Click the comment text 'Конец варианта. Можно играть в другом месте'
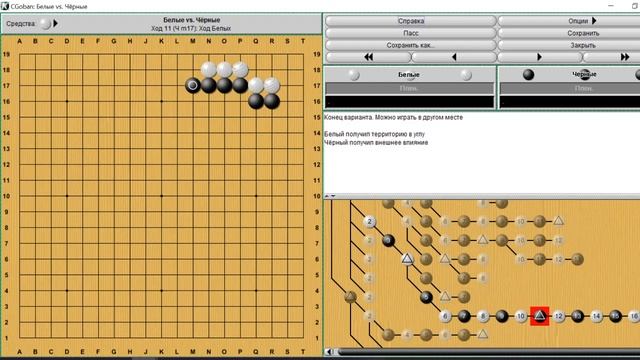 393,117
